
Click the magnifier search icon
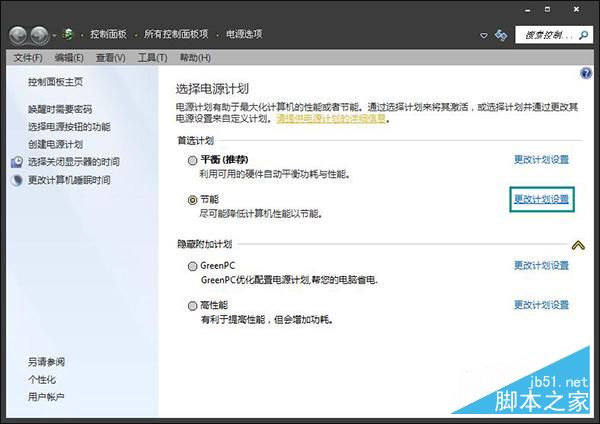(584, 35)
